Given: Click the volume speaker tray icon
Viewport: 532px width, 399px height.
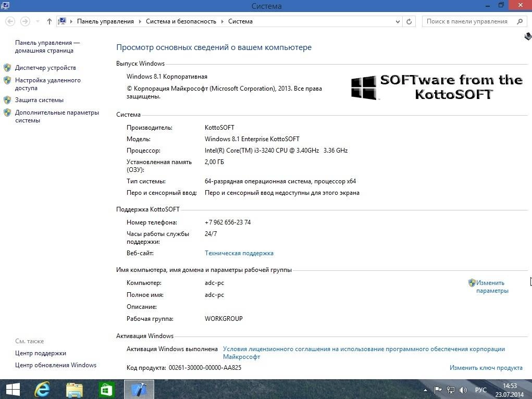Looking at the screenshot, I should coord(463,390).
